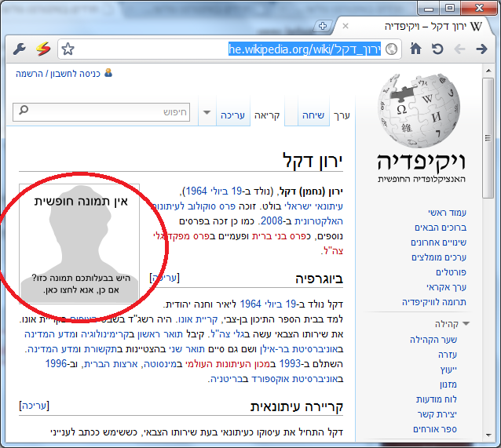Click the כניסה לחשבון / הרשמה link
The width and height of the screenshot is (501, 448).
(x=58, y=74)
